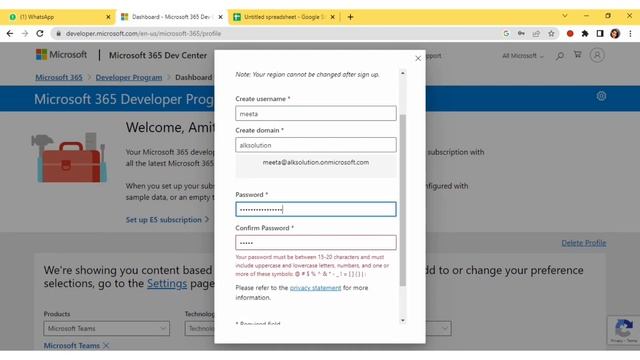Click the Dashboard breadcrumb text
This screenshot has height=360, width=640.
click(193, 77)
